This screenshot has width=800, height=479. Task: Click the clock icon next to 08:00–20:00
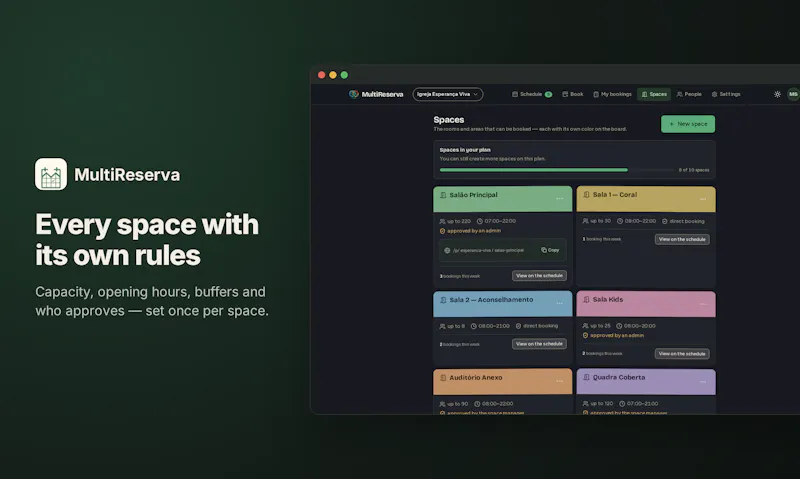point(619,325)
